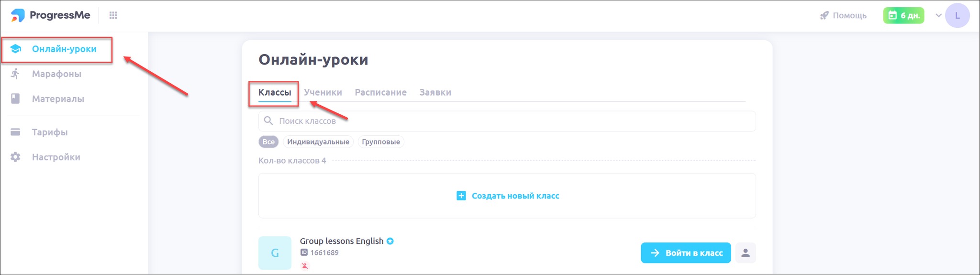Open Марафоны from the sidebar
The width and height of the screenshot is (980, 275).
pyautogui.click(x=56, y=74)
